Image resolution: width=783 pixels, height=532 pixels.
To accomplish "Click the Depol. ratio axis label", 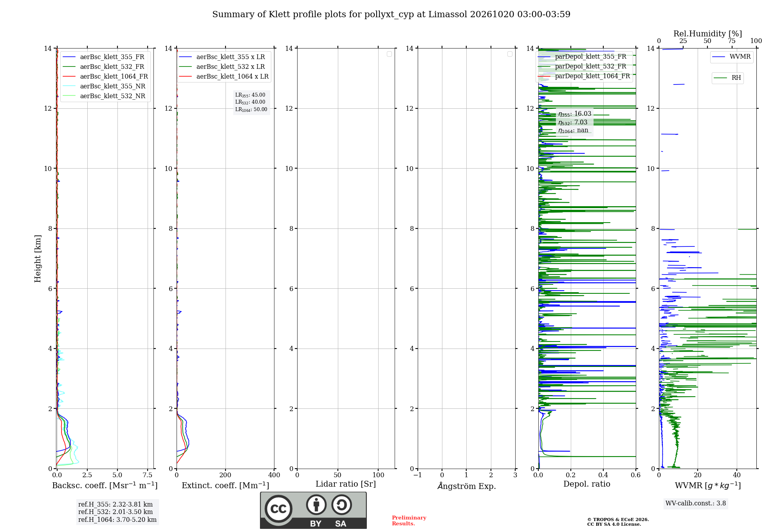I will (587, 484).
